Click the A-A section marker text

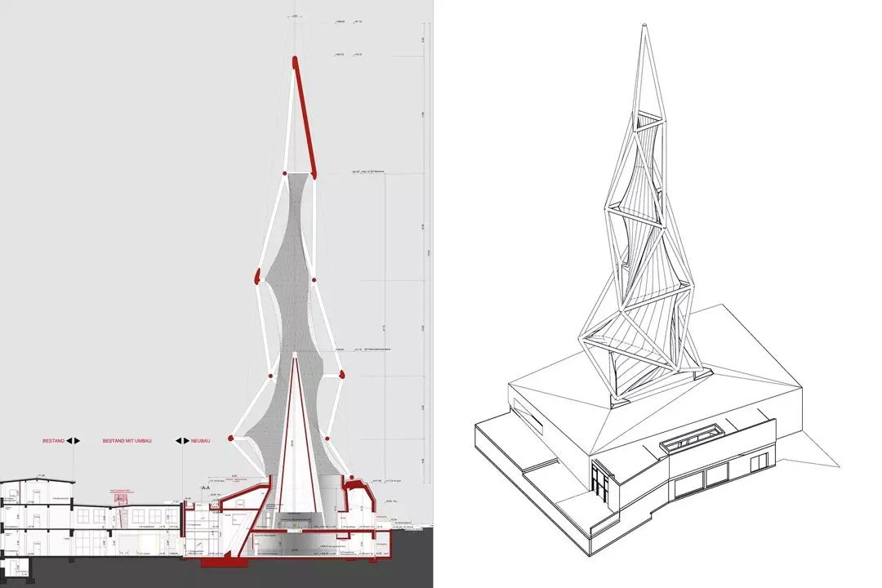pyautogui.click(x=205, y=487)
